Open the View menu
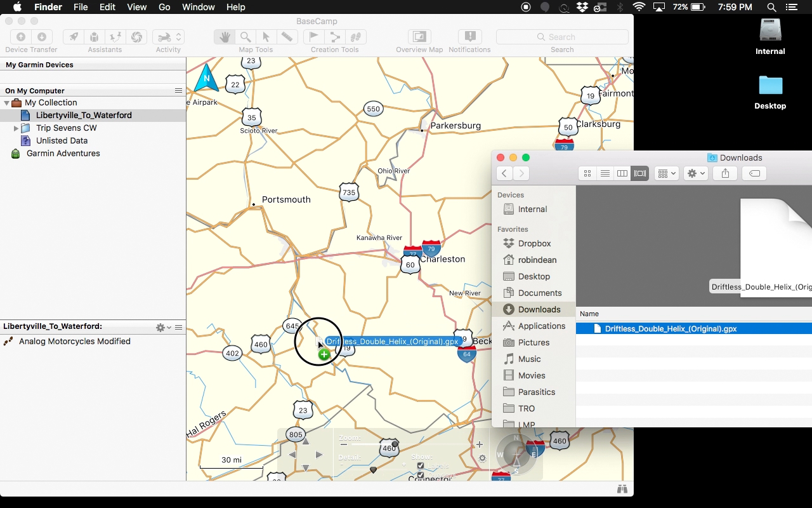The image size is (812, 508). pos(137,7)
